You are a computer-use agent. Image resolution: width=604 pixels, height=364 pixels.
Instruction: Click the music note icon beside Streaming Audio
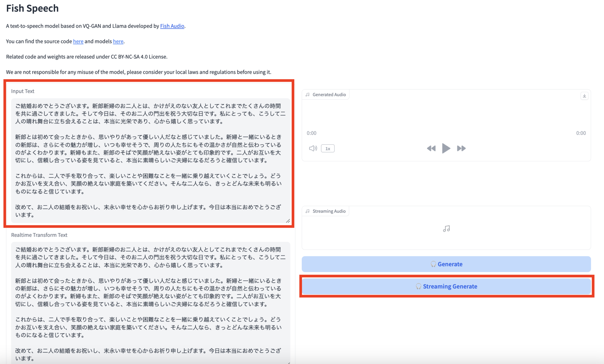[308, 211]
